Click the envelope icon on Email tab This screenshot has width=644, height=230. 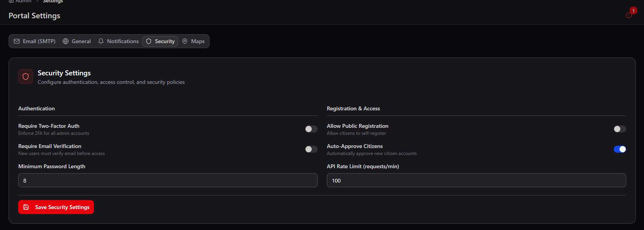click(17, 41)
